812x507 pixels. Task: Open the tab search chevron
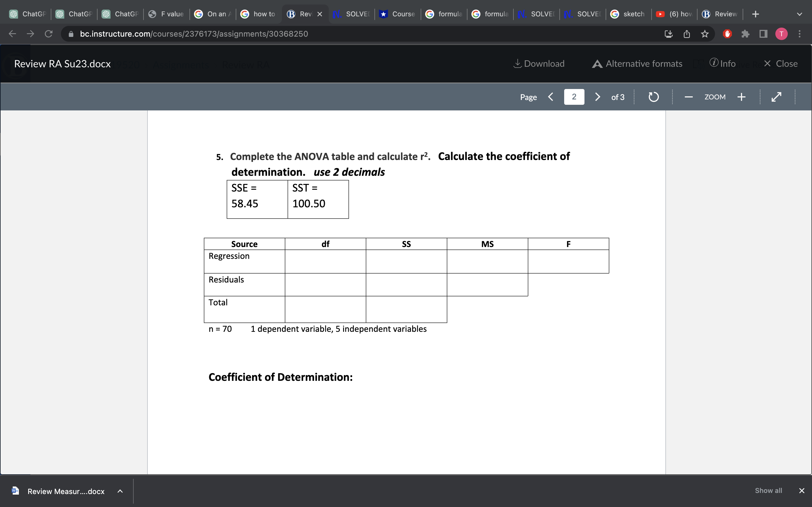800,14
